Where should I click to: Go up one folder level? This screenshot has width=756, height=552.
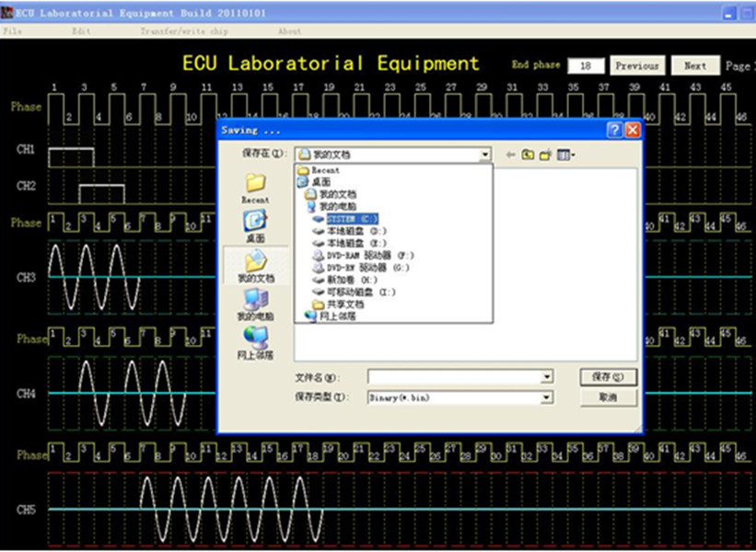pos(528,155)
